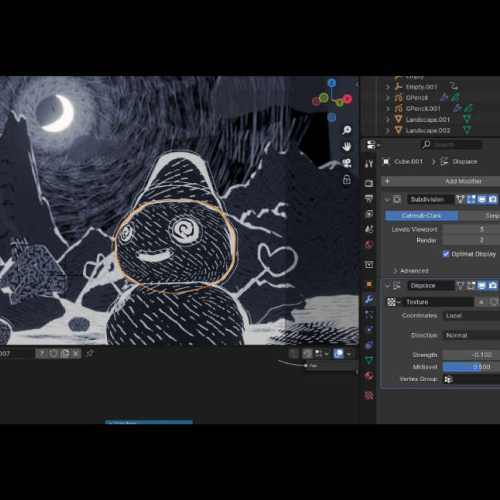Click the user count 7 button
The width and height of the screenshot is (500, 500).
point(42,354)
